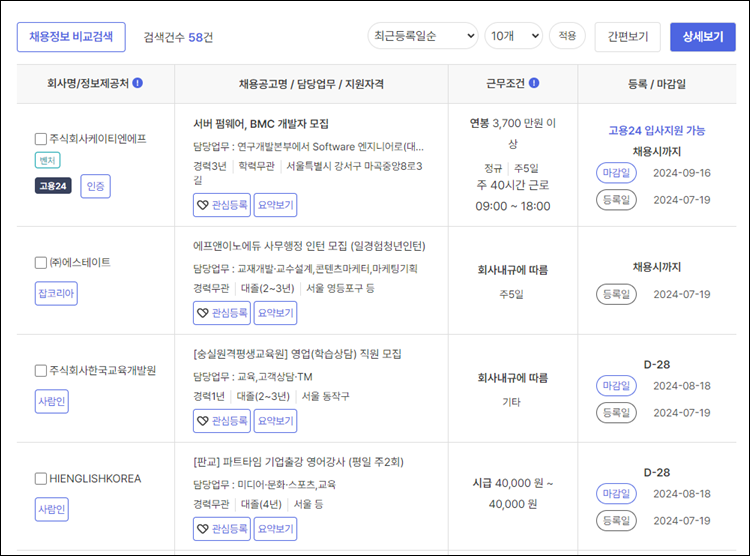Open the 10개 results-per-page dropdown
Image resolution: width=750 pixels, height=556 pixels.
[514, 36]
